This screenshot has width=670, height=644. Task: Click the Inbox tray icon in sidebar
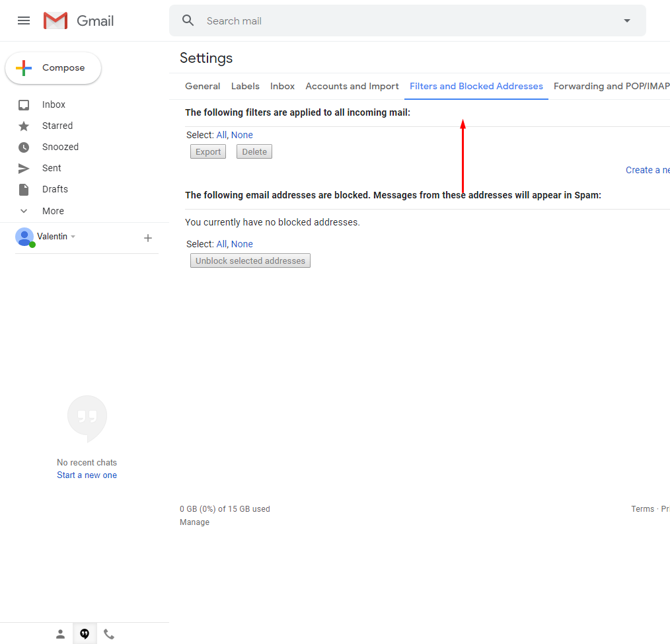24,104
